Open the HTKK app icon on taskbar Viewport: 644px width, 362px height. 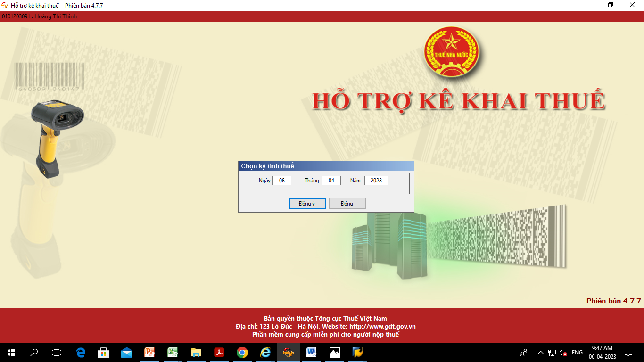point(289,352)
